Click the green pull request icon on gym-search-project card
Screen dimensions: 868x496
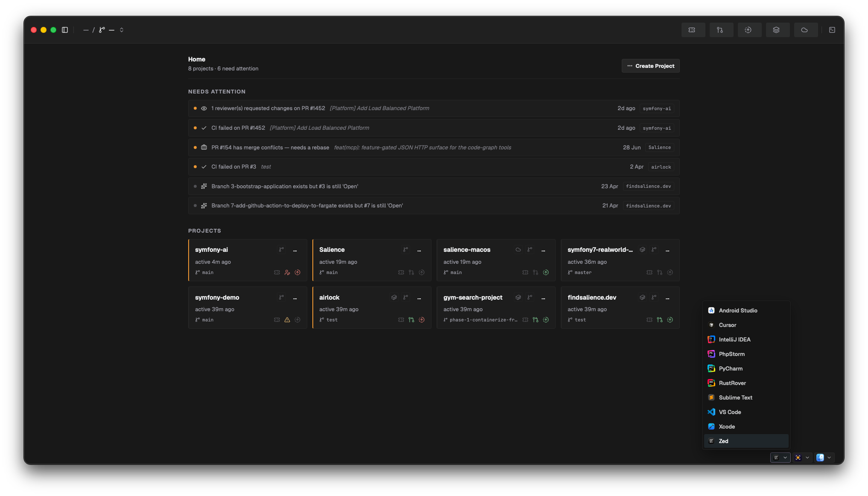[536, 320]
